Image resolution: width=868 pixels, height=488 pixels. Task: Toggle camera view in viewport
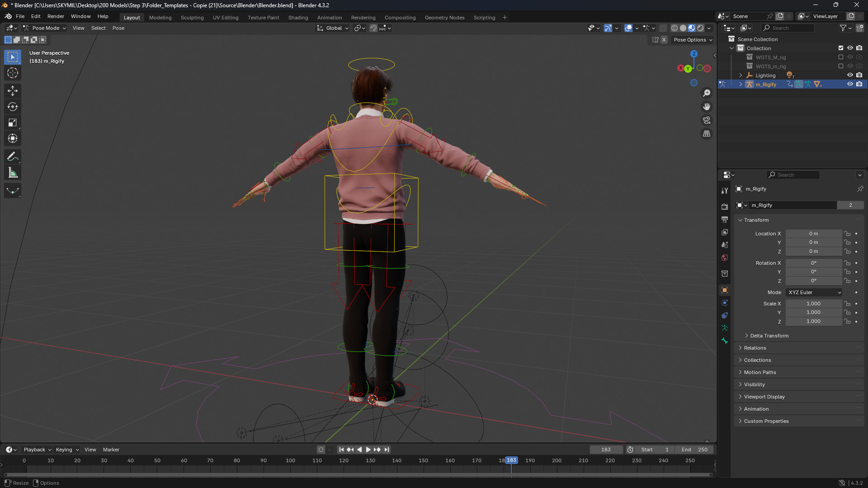click(706, 120)
